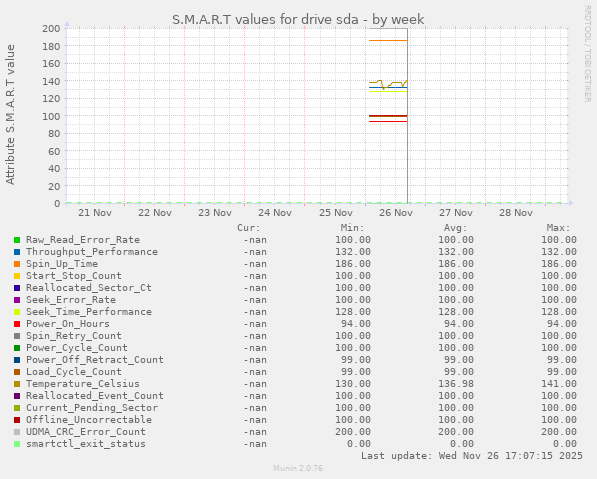This screenshot has height=479, width=597.
Task: Click the Seek_Time_Performance legend label
Action: [x=89, y=312]
